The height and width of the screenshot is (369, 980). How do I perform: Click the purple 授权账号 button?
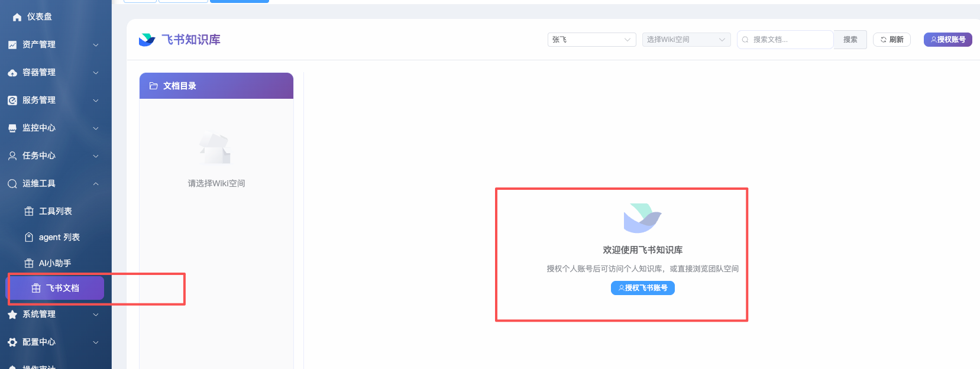click(948, 40)
